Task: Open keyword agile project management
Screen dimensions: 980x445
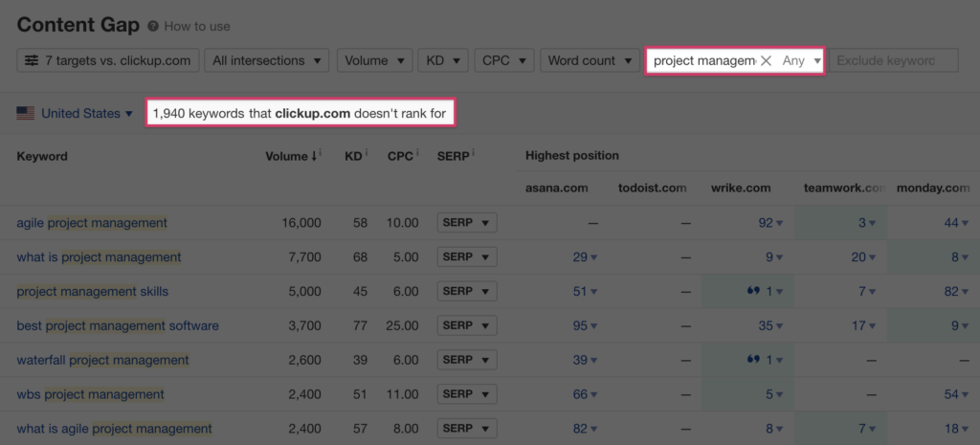Action: click(92, 222)
